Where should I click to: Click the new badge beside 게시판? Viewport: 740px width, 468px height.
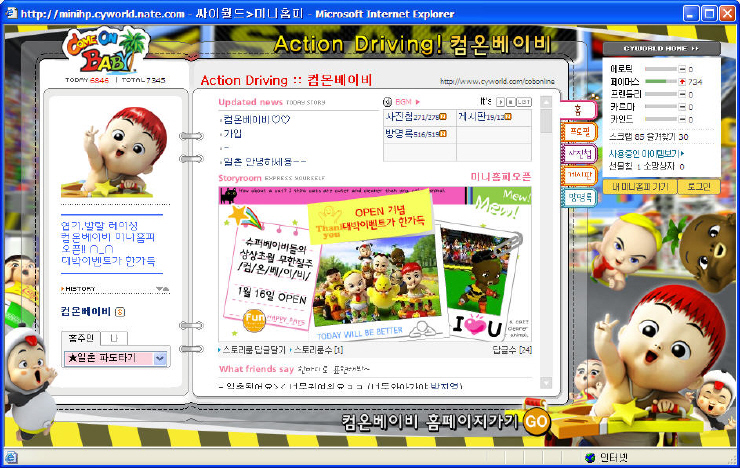[508, 117]
